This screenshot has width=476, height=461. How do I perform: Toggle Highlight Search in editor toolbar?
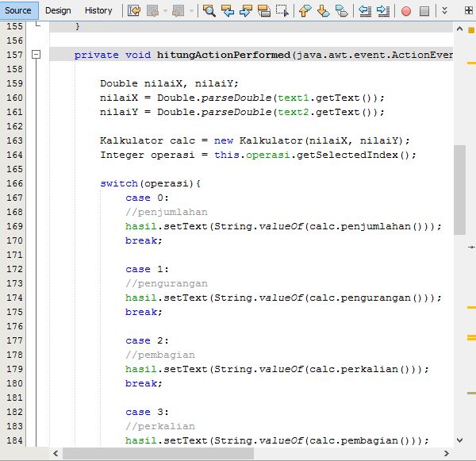(x=264, y=11)
